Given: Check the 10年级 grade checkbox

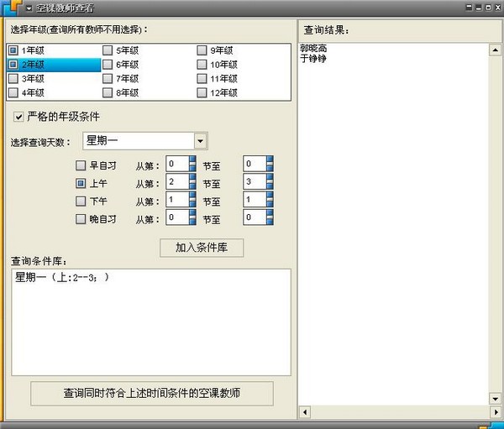Looking at the screenshot, I should (202, 65).
